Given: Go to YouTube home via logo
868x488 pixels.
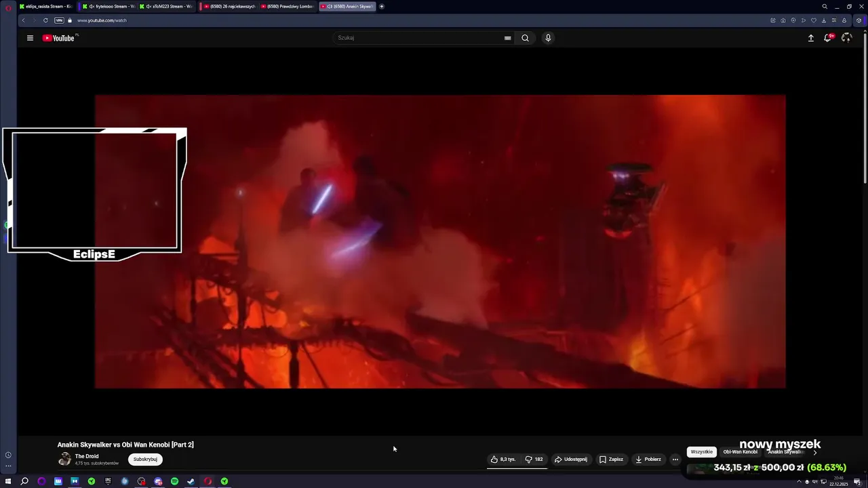Looking at the screenshot, I should [x=58, y=38].
